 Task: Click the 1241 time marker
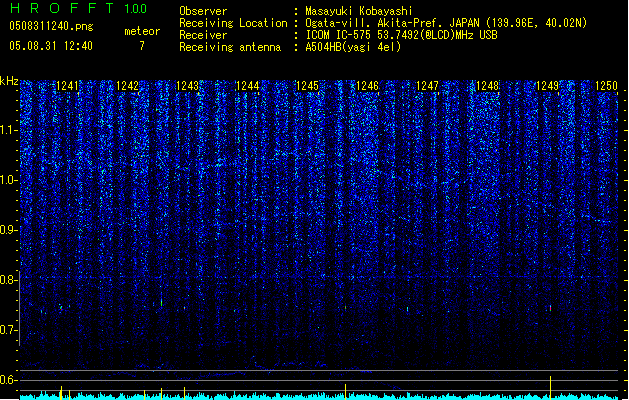click(67, 86)
